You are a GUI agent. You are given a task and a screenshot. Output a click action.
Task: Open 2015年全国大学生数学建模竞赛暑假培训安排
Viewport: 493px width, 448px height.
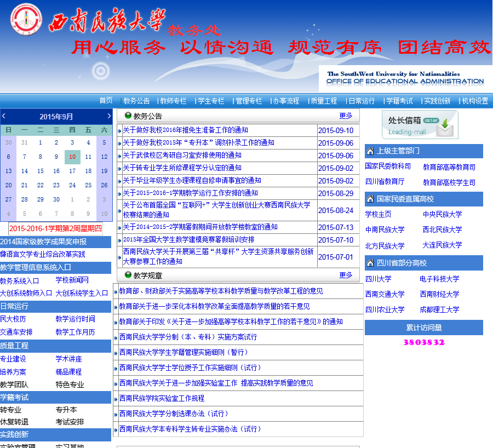pos(188,239)
